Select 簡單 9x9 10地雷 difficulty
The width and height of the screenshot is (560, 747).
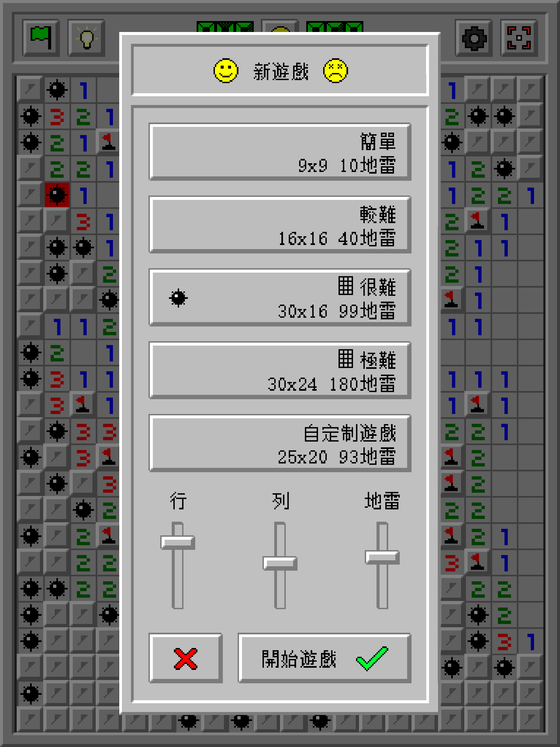click(280, 152)
